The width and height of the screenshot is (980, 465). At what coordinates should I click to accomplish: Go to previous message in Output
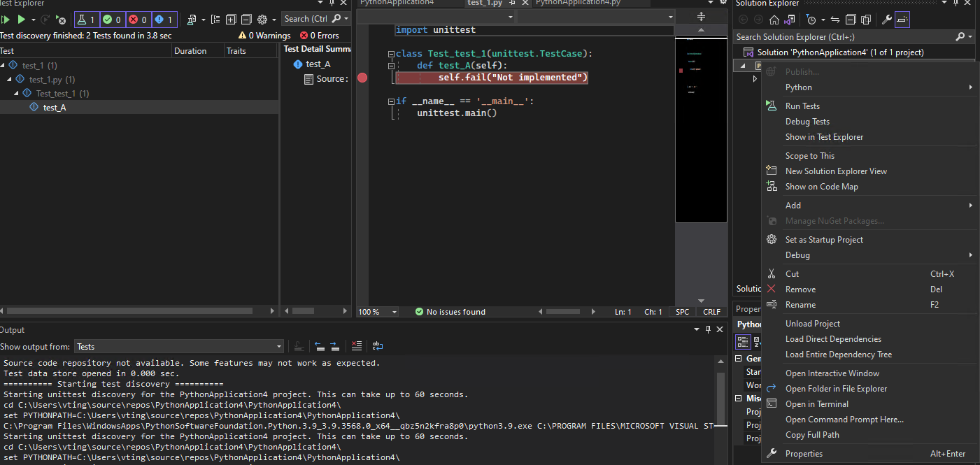click(x=320, y=346)
